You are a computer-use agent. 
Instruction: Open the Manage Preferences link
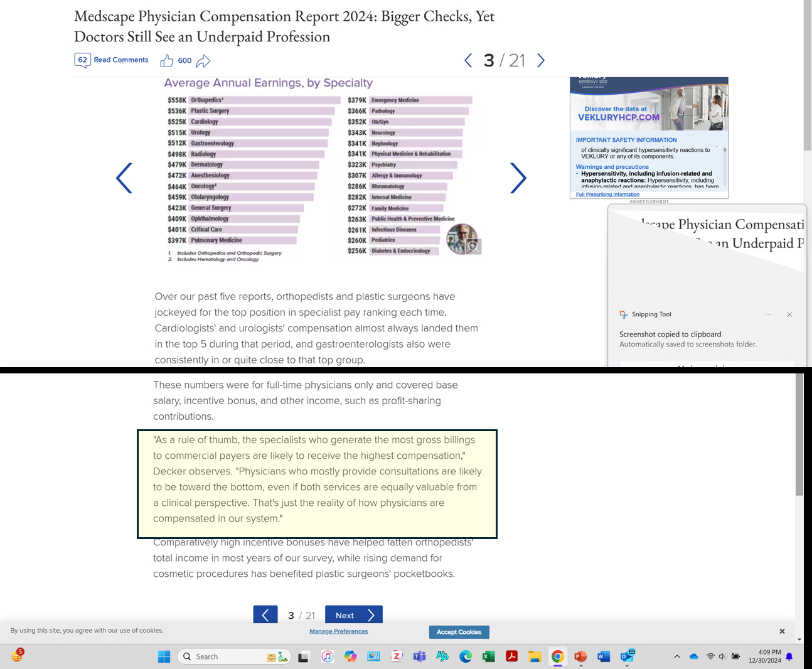pyautogui.click(x=338, y=631)
